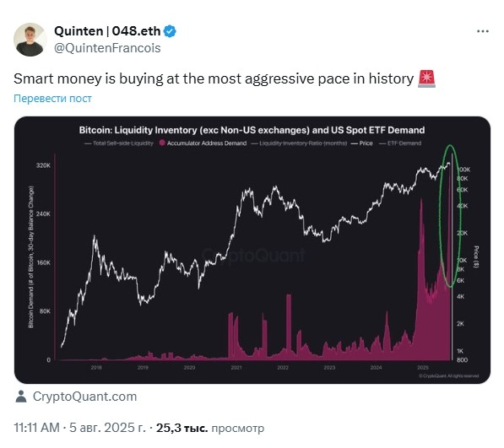Toggle the Price legend entry
This screenshot has height=448, width=504.
click(362, 143)
